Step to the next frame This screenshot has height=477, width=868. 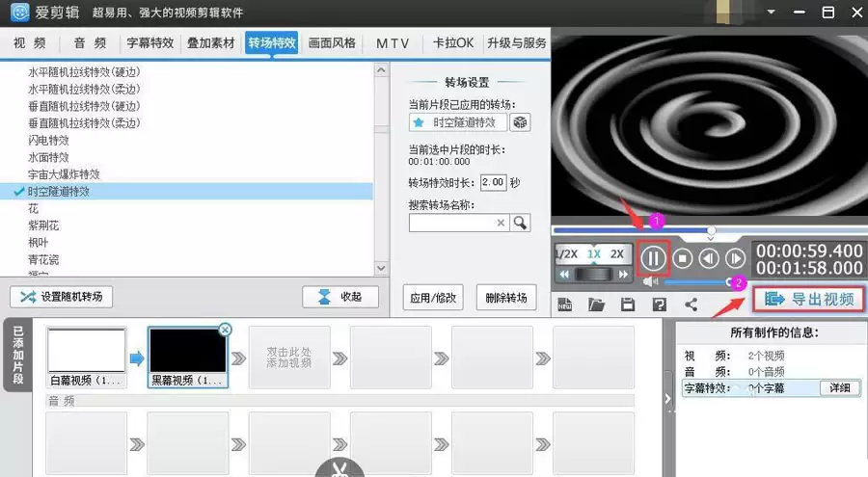(x=735, y=258)
